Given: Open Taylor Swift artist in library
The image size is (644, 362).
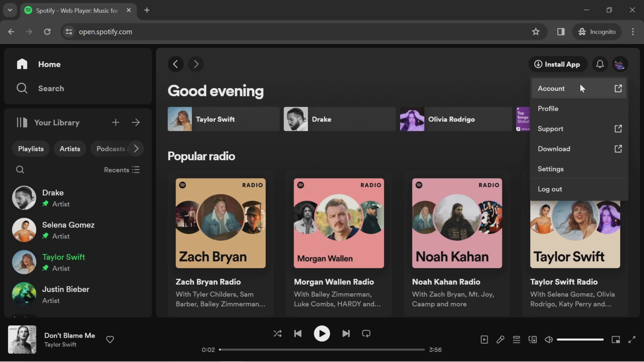Looking at the screenshot, I should point(77,262).
